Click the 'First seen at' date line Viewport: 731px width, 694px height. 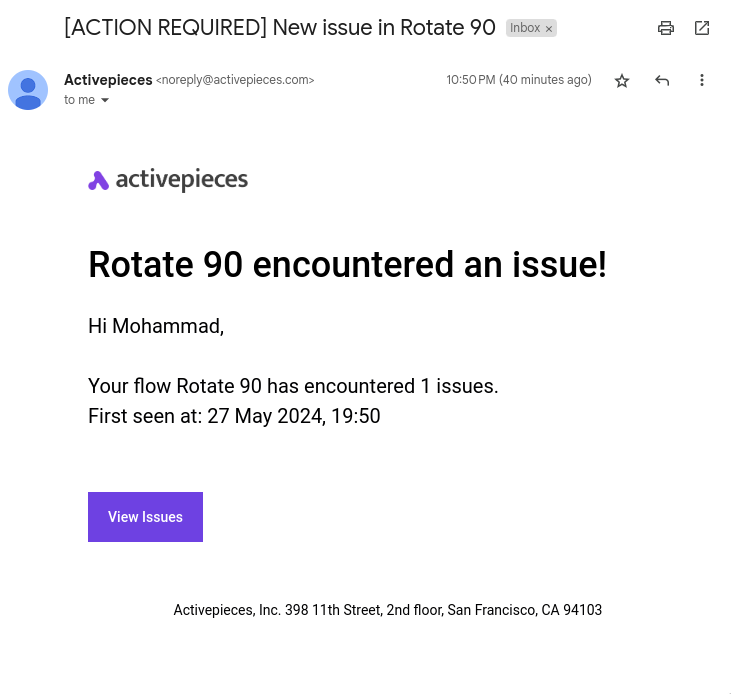(234, 416)
